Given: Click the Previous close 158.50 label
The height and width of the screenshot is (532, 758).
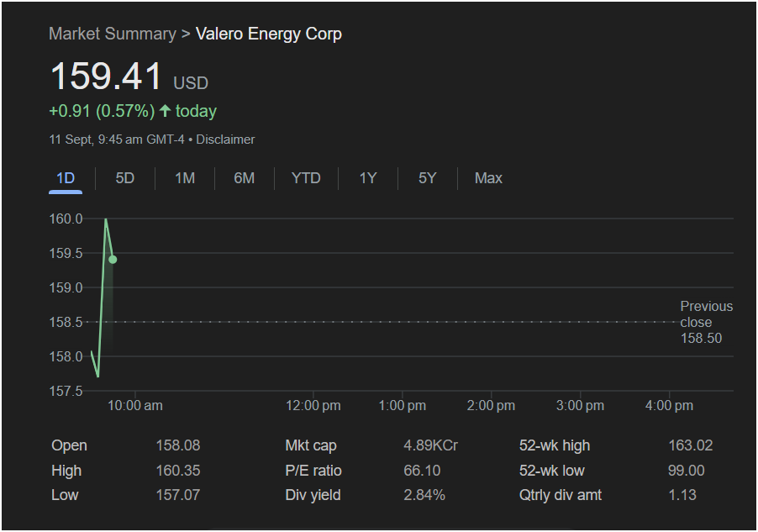Looking at the screenshot, I should (x=704, y=322).
